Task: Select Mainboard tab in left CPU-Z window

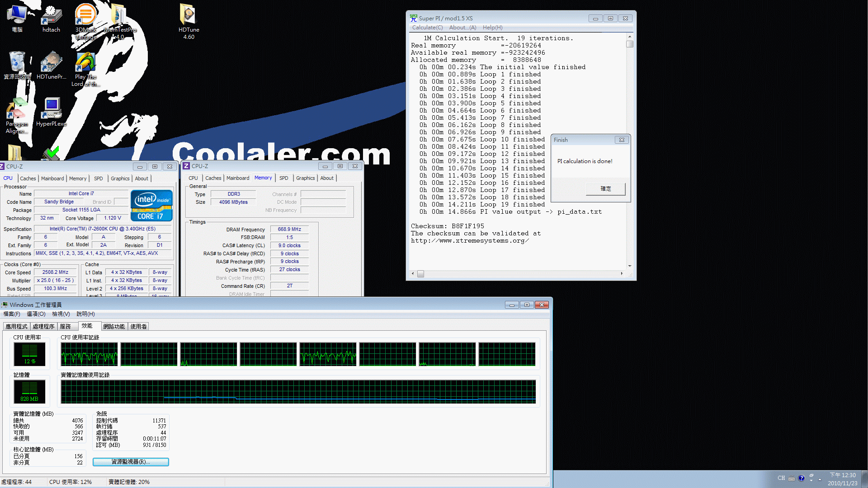Action: [x=52, y=178]
